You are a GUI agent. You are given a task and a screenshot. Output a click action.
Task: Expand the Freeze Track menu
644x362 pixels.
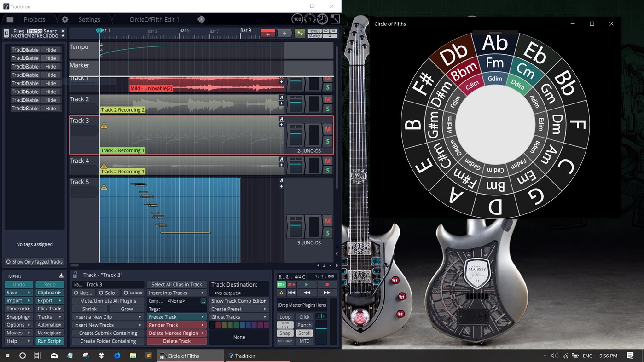pos(176,317)
